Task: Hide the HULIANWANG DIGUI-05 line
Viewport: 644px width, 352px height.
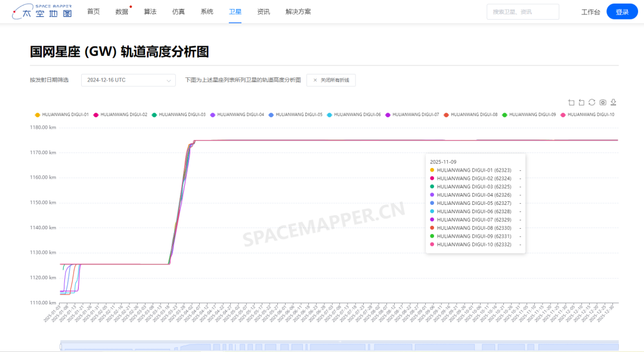Action: coord(296,114)
